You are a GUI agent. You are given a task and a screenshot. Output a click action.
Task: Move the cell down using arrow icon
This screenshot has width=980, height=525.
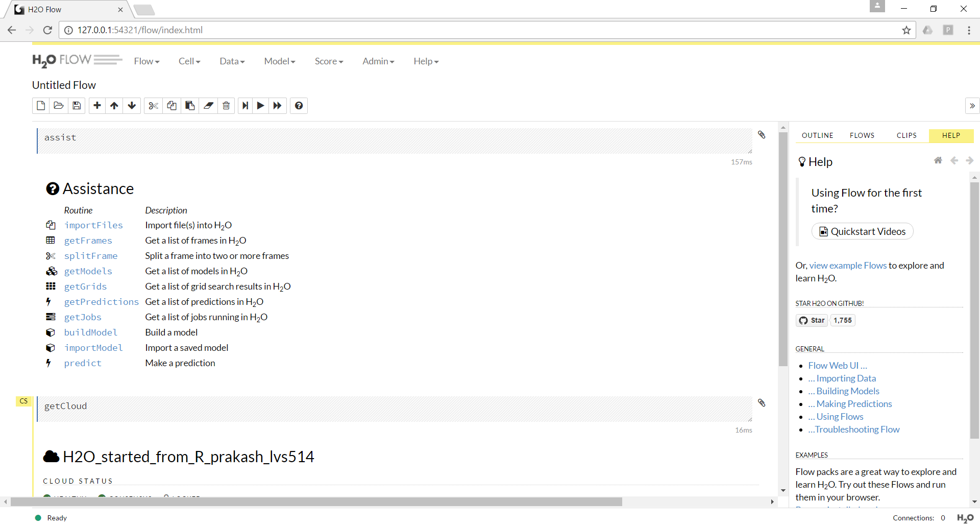pyautogui.click(x=132, y=106)
